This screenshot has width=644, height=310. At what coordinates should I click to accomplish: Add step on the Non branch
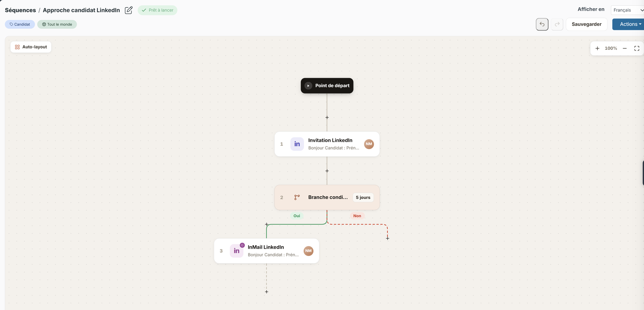[x=388, y=238]
